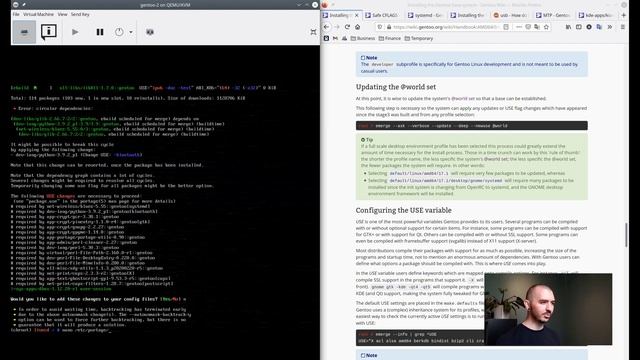This screenshot has width=640, height=360.
Task: Go to the Firefox home page
Action: pos(358,27)
